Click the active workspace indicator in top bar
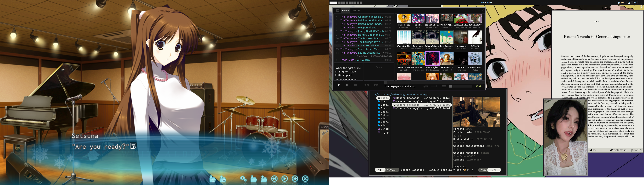Viewport: 644px width, 185px height. [333, 3]
